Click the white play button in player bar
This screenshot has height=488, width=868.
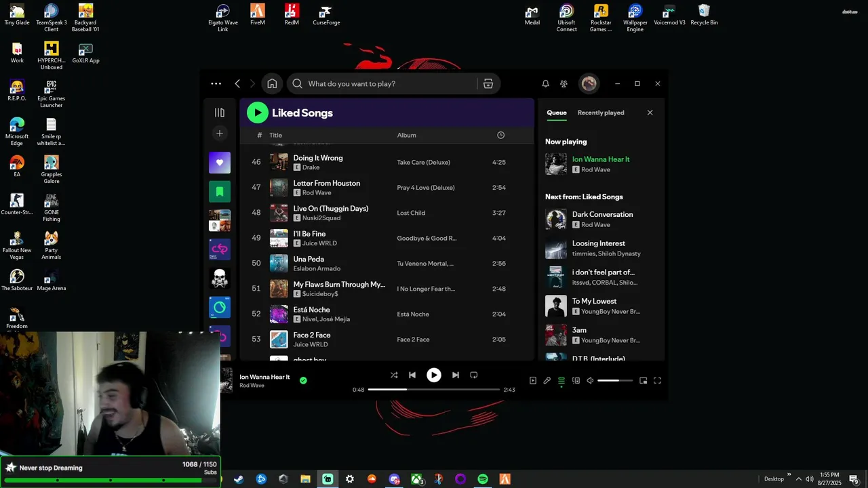coord(434,375)
